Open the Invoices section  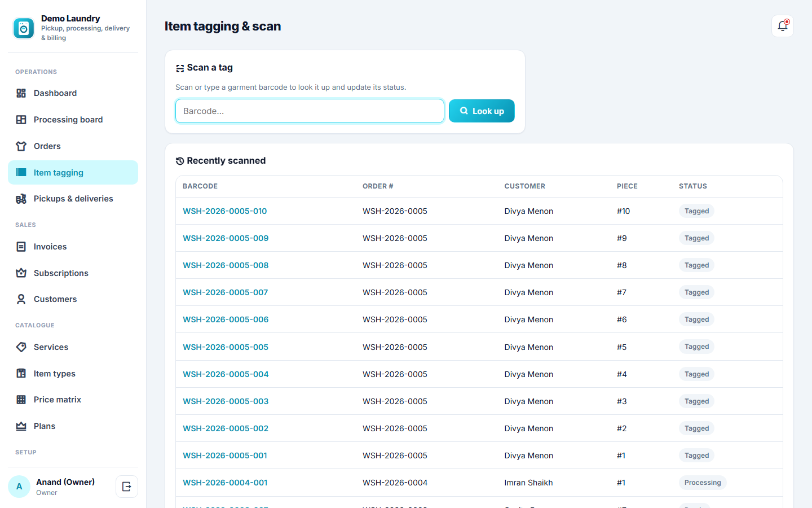point(73,247)
